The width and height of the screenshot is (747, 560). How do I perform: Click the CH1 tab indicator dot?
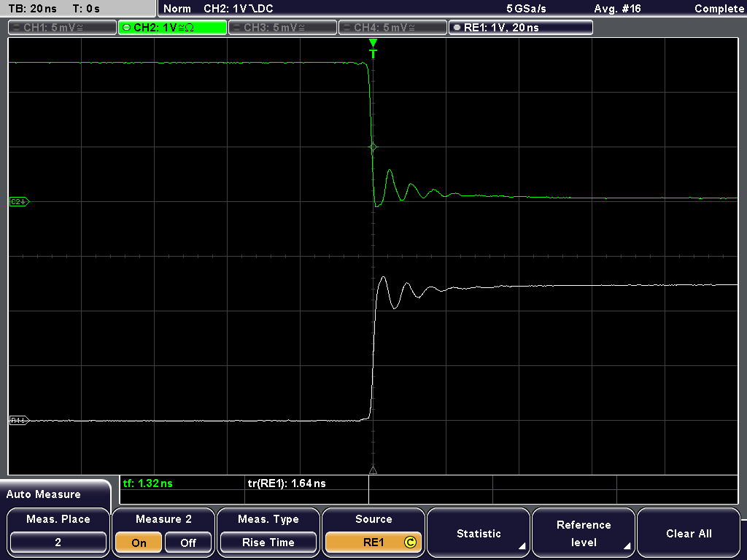pos(17,28)
